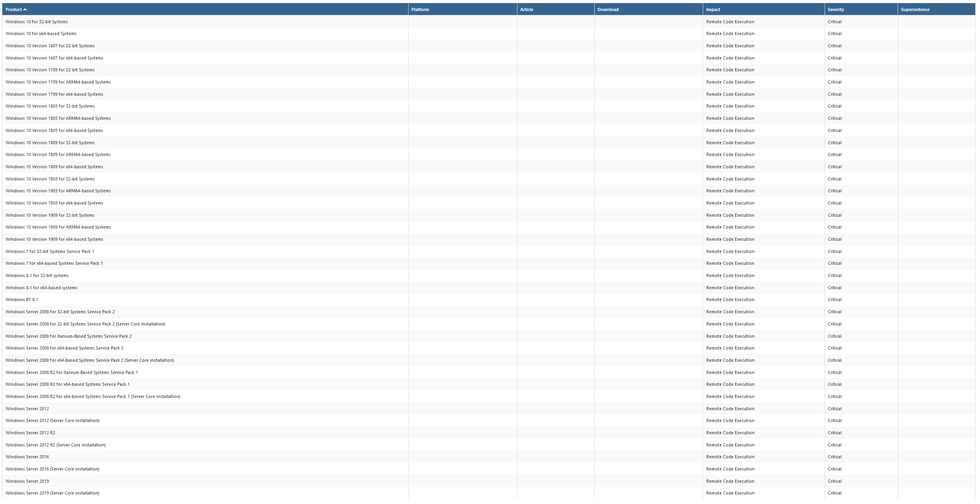Screen dimensions: 980x504
Task: Click Critical severity for Windows Server 2019
Action: 834,481
